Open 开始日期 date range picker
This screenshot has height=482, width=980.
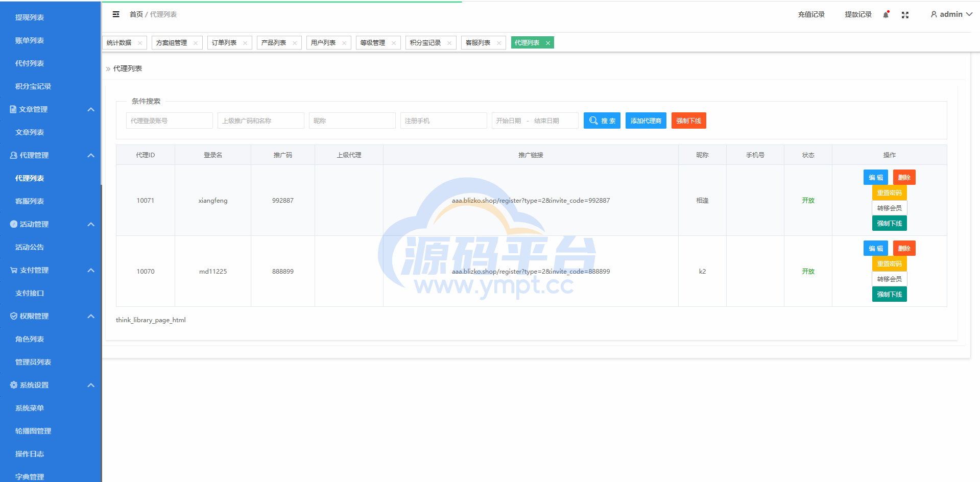click(x=535, y=120)
